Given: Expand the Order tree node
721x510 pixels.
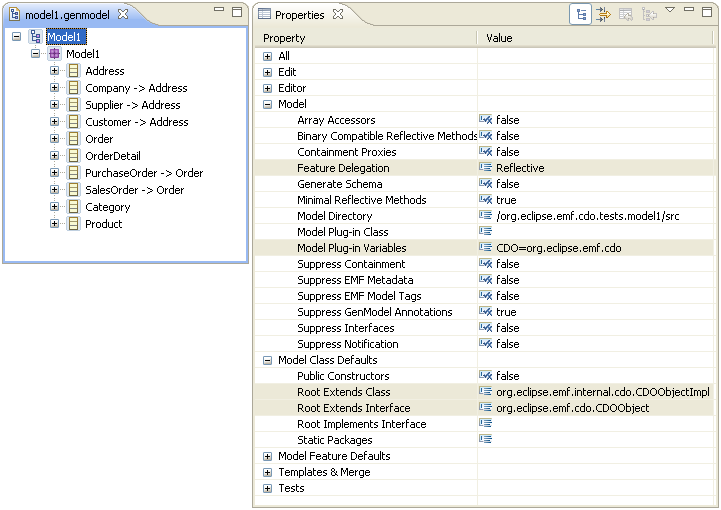Looking at the screenshot, I should (x=55, y=139).
